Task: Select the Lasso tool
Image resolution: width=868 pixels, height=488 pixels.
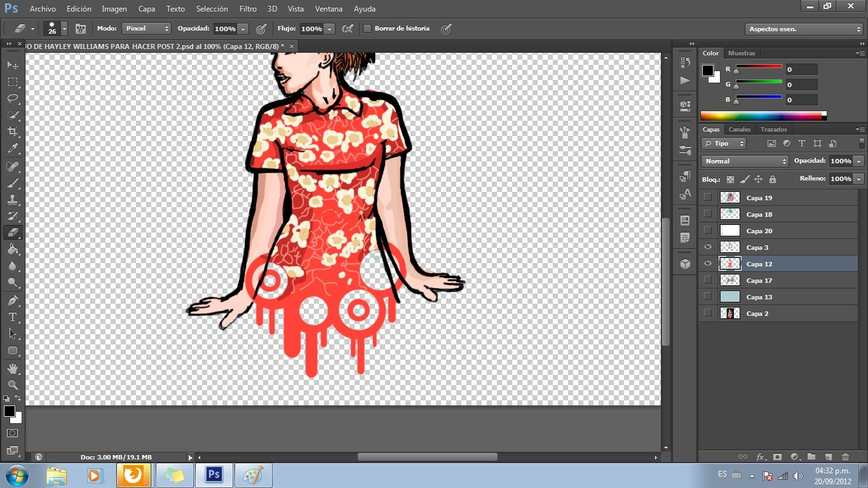Action: pos(13,98)
